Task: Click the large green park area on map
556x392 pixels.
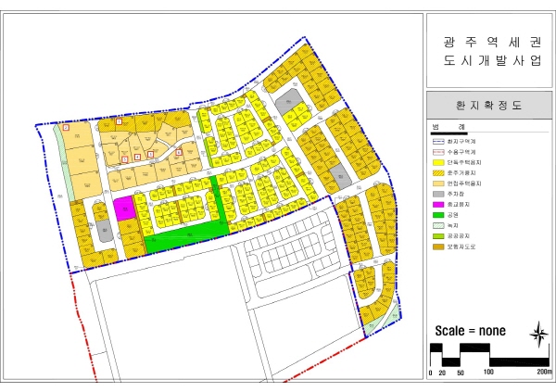Action: pos(185,236)
